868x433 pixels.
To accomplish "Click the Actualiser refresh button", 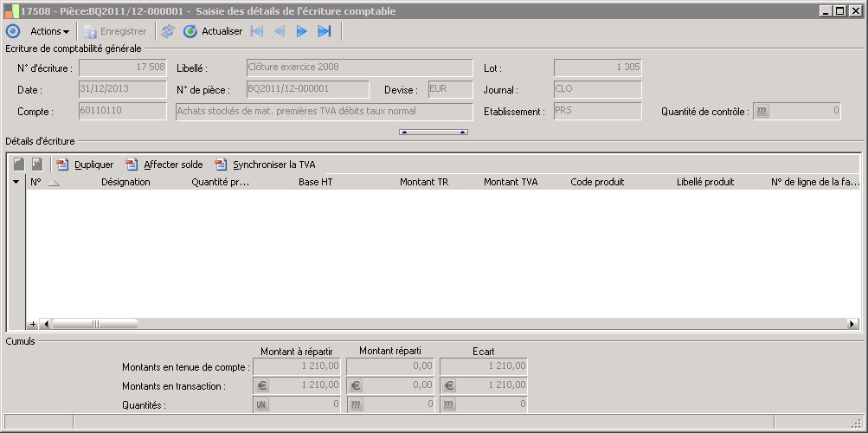I will [x=213, y=31].
